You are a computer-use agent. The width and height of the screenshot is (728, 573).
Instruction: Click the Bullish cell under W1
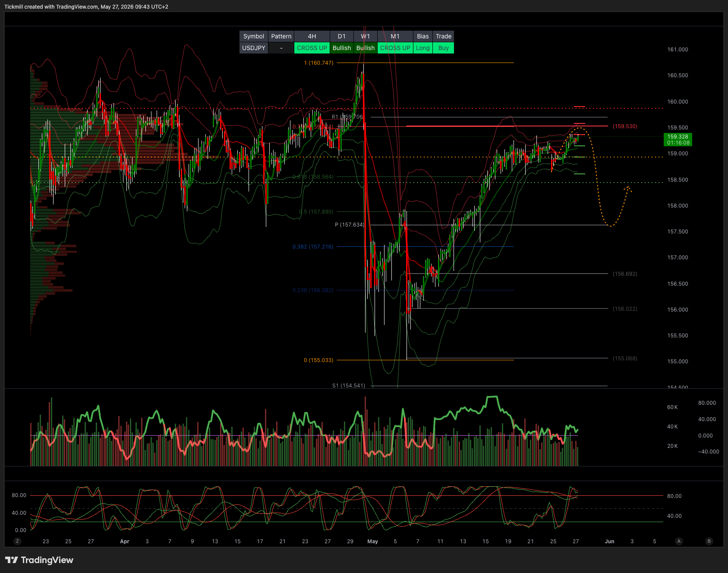click(366, 48)
